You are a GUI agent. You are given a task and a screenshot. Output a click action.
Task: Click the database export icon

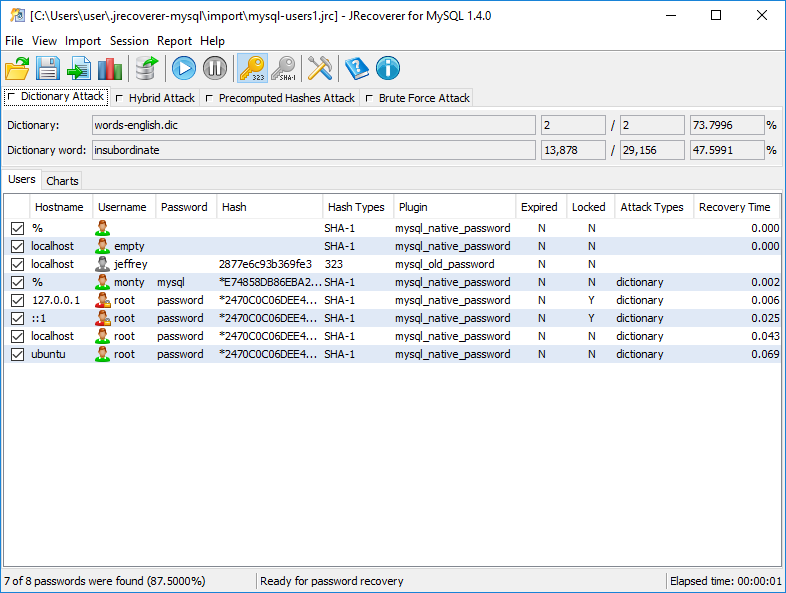pyautogui.click(x=146, y=68)
